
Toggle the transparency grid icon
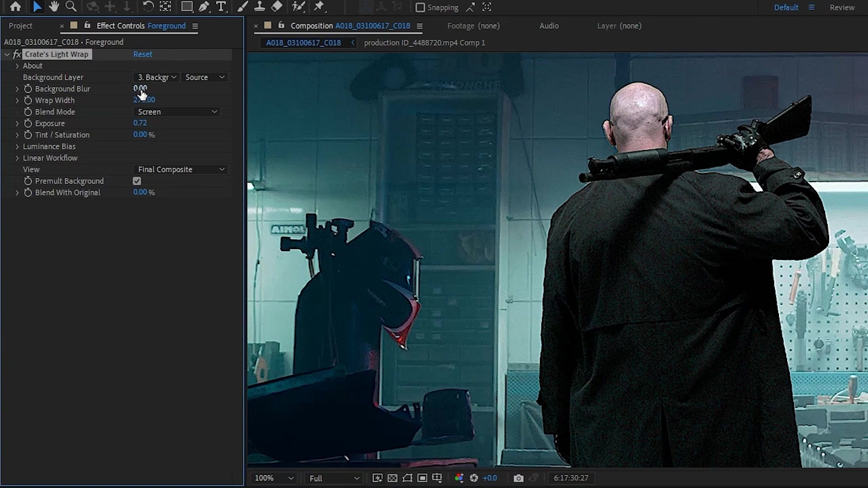click(392, 478)
